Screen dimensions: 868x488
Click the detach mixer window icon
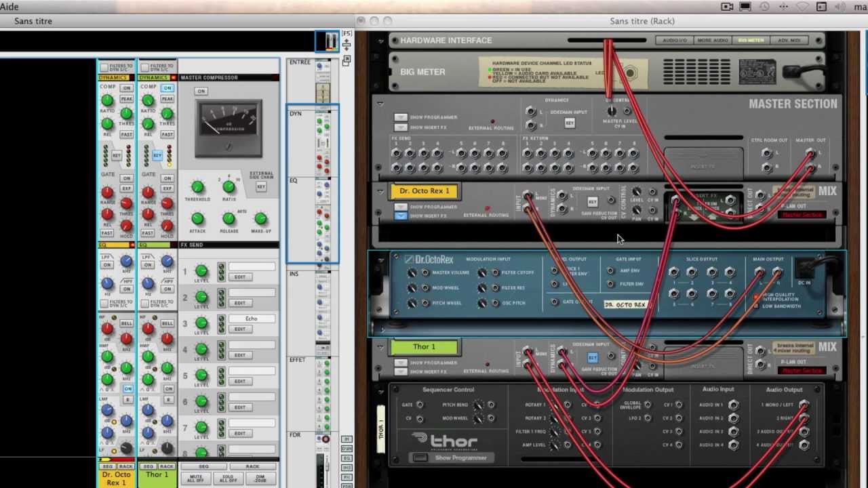(347, 60)
